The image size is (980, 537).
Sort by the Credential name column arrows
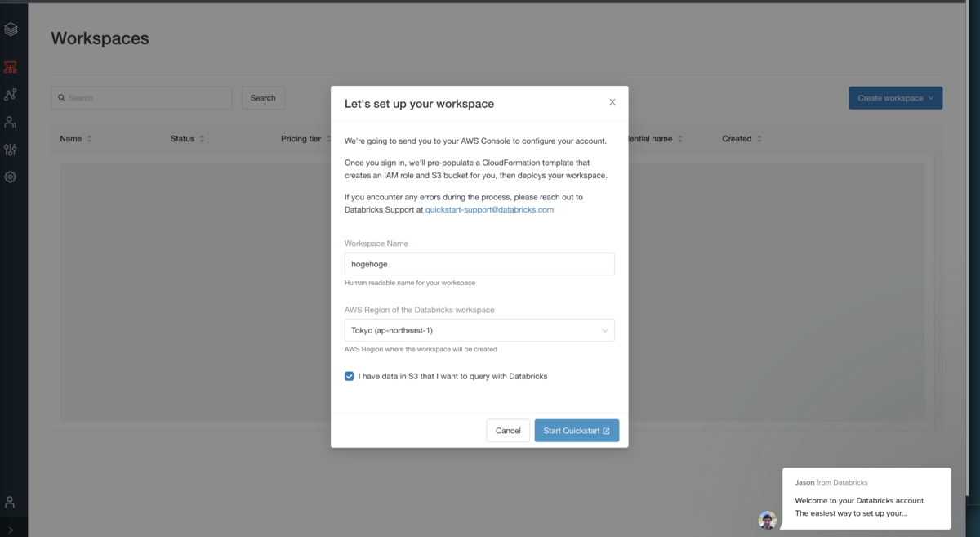click(x=680, y=139)
